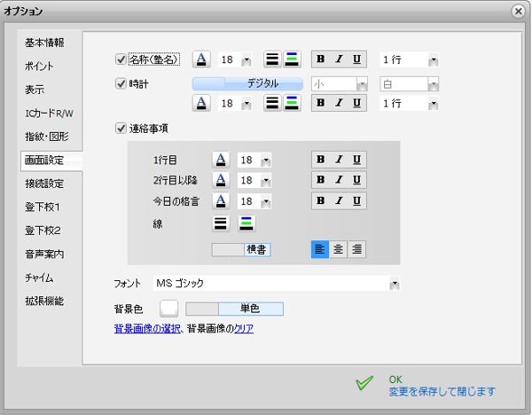Switch to the 拡張機能 tab
This screenshot has height=415, width=532.
pos(44,301)
